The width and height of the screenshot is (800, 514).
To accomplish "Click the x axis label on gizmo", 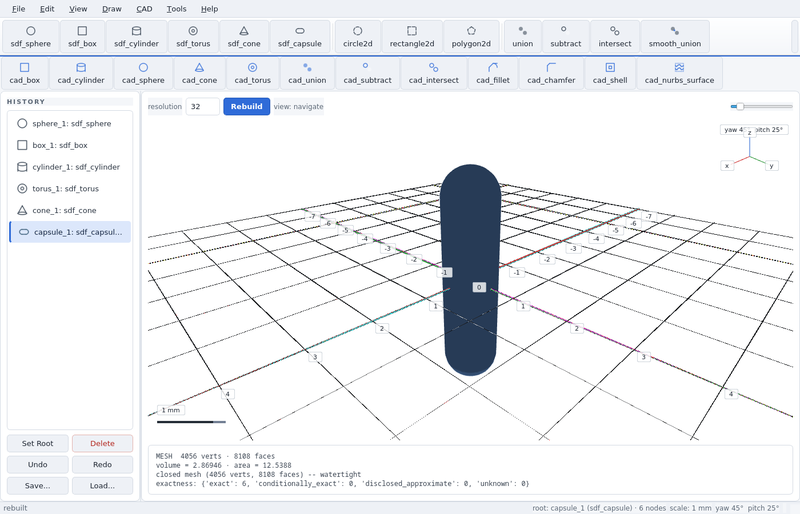I will point(727,165).
